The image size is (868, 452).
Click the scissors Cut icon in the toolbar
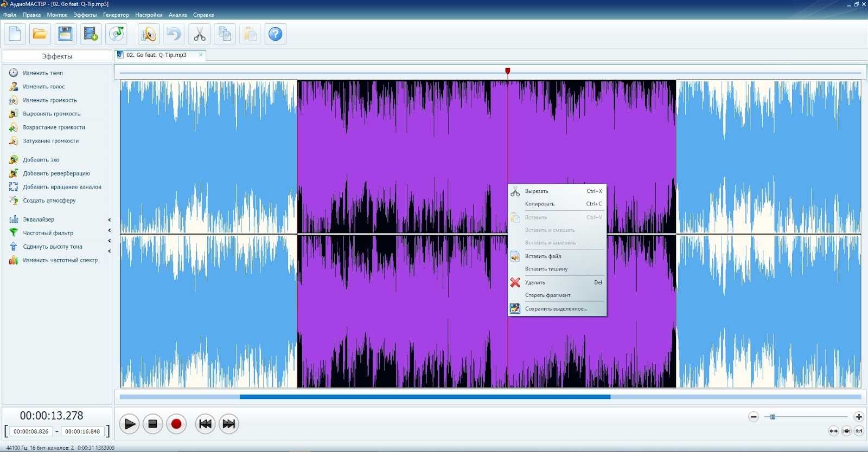pos(199,34)
